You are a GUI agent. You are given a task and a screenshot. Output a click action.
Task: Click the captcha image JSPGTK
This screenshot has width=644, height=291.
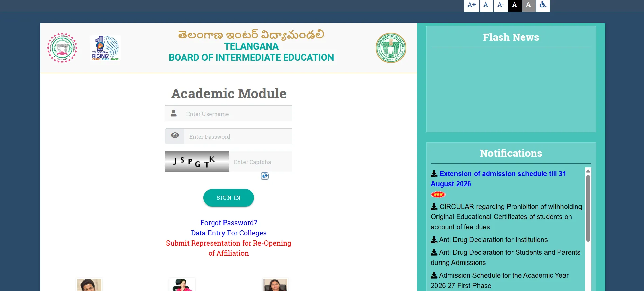coord(197,161)
